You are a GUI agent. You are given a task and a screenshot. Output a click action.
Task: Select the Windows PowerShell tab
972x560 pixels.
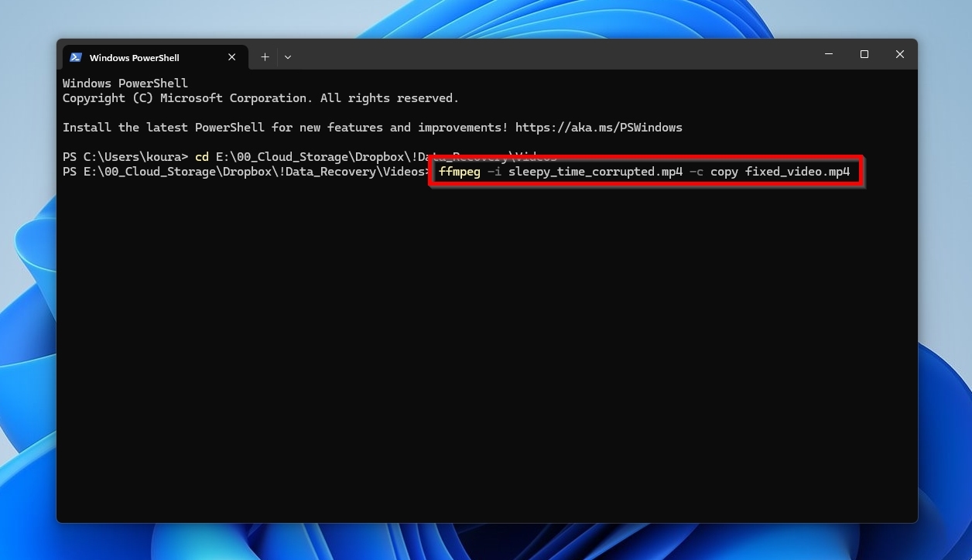click(x=155, y=57)
